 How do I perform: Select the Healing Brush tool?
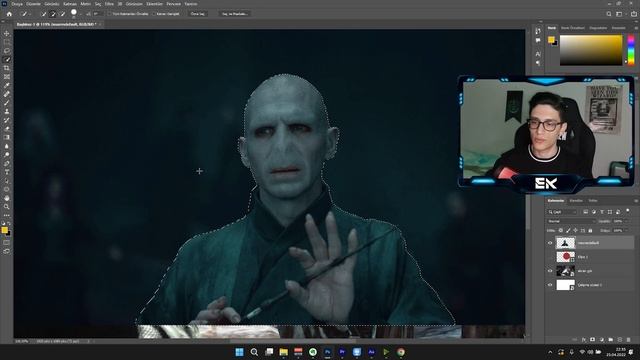[7, 94]
